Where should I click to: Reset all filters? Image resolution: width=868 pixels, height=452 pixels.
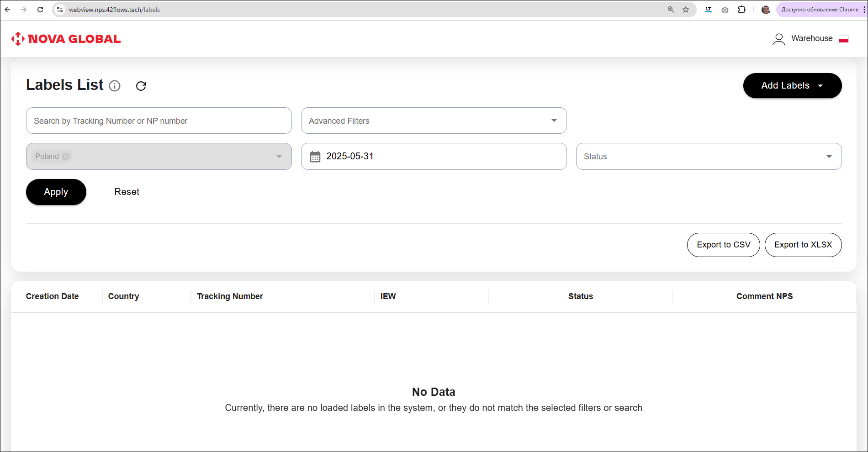point(127,192)
